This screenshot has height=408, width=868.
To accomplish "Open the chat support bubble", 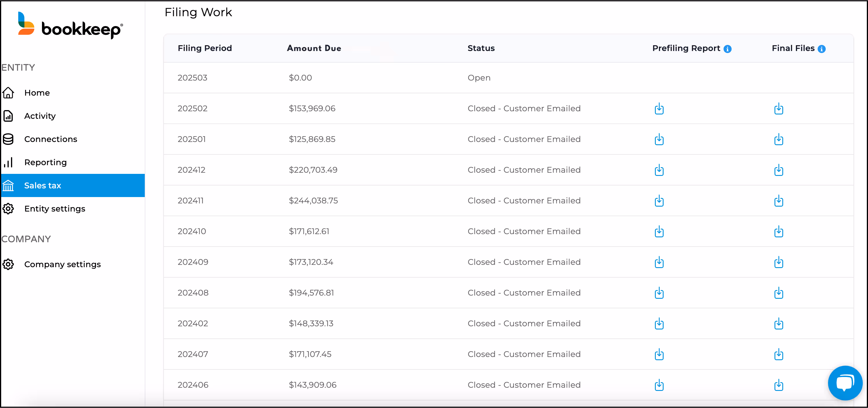I will (x=845, y=383).
